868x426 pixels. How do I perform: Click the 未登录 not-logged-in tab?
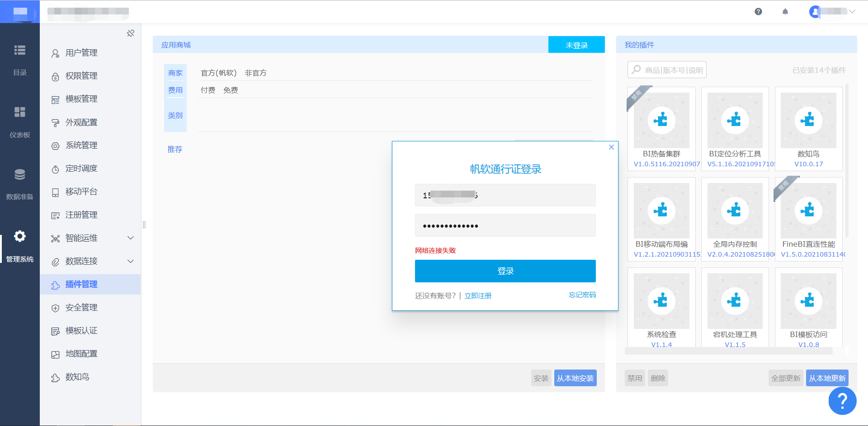pyautogui.click(x=576, y=45)
